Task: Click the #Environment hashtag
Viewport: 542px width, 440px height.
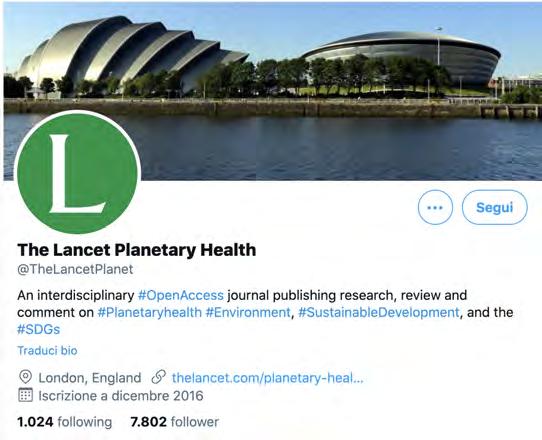Action: pyautogui.click(x=248, y=312)
